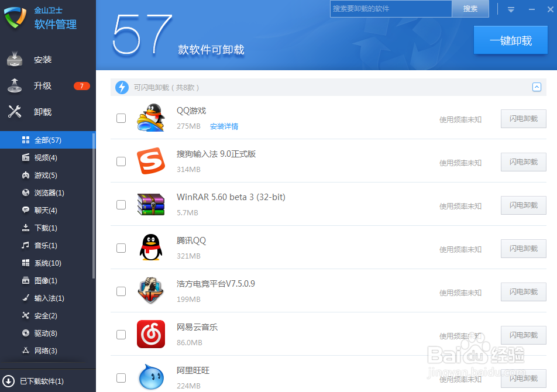Click 闪电卸载 for 腾讯QQ
Image resolution: width=557 pixels, height=392 pixels.
pyautogui.click(x=523, y=249)
